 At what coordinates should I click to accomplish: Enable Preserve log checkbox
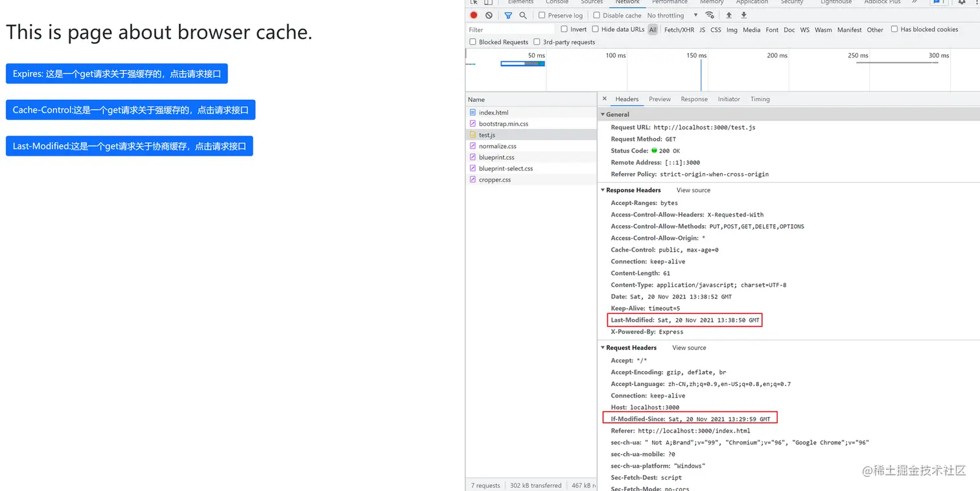[542, 16]
